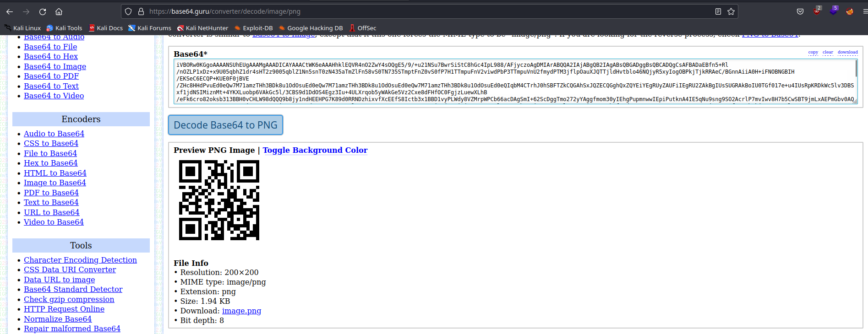The image size is (868, 334).
Task: Reload the current page
Action: [43, 11]
